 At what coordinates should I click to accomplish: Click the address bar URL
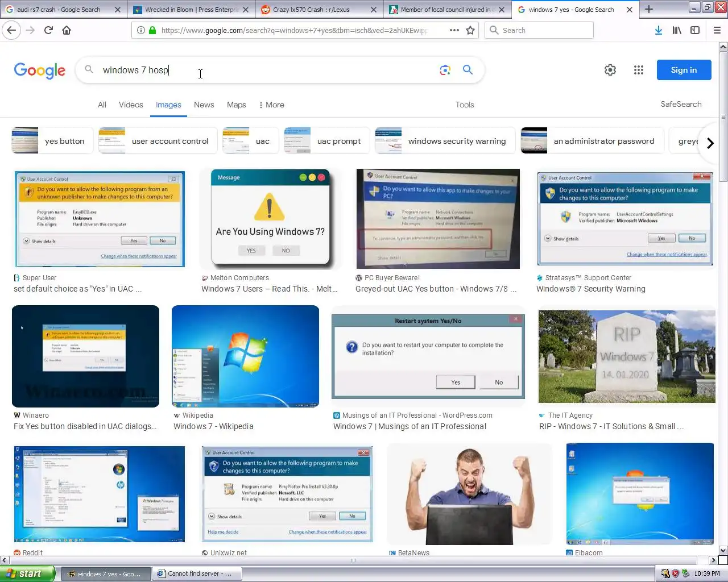[x=294, y=30]
